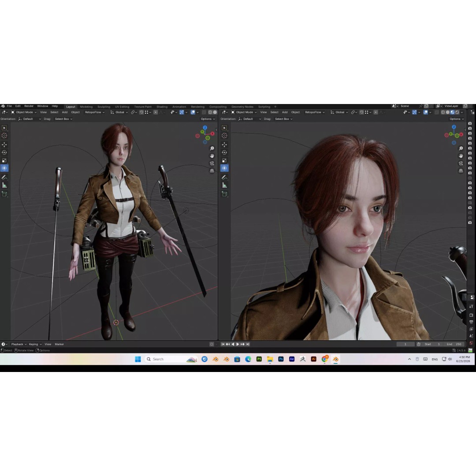Open Global orientation dropdown in right viewport

[x=339, y=112]
